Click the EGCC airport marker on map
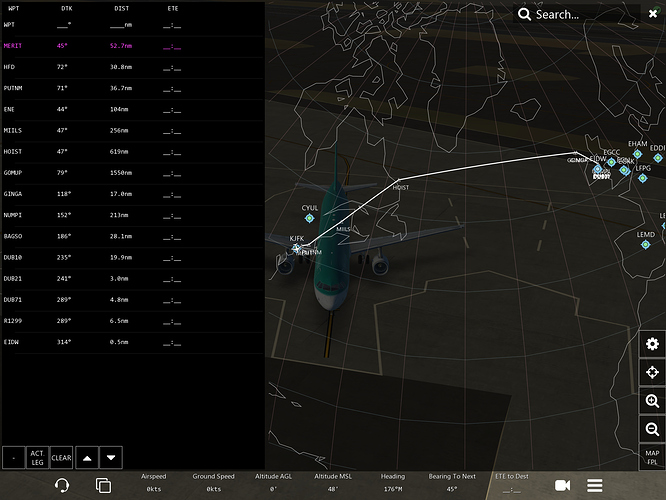This screenshot has width=666, height=500. [x=611, y=162]
